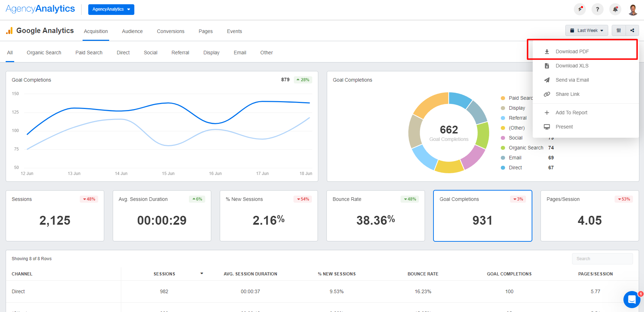
Task: Open the notifications bell icon
Action: [615, 9]
